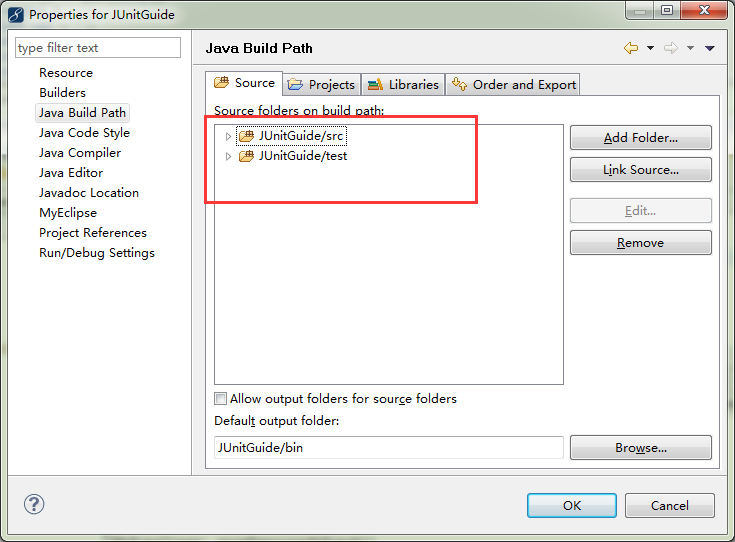The height and width of the screenshot is (542, 735).
Task: Click the Link Source... button
Action: pos(641,170)
